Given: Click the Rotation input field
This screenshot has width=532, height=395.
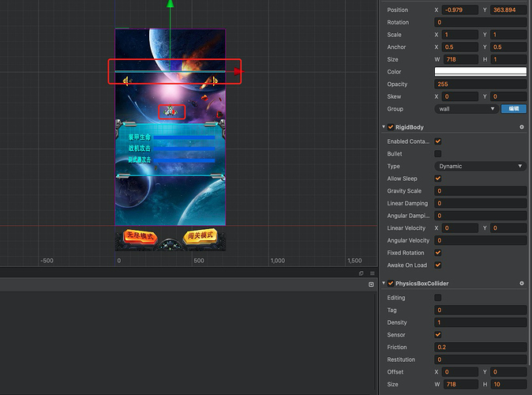Looking at the screenshot, I should coord(481,22).
